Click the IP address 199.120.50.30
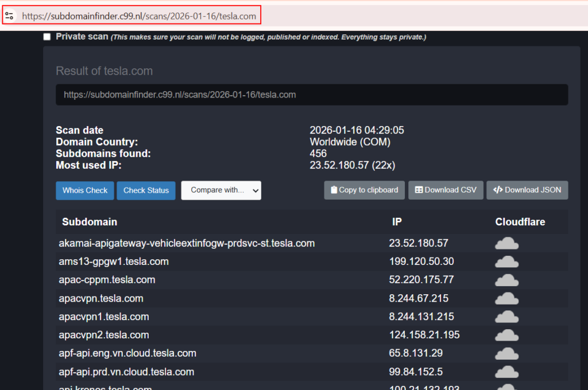This screenshot has width=588, height=390. 421,262
